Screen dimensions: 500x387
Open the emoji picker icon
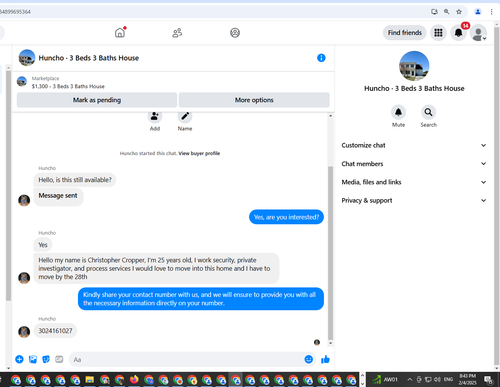(309, 359)
